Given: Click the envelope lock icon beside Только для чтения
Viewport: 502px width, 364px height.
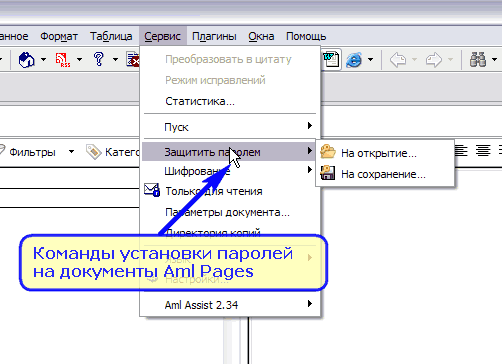Looking at the screenshot, I should [x=152, y=190].
